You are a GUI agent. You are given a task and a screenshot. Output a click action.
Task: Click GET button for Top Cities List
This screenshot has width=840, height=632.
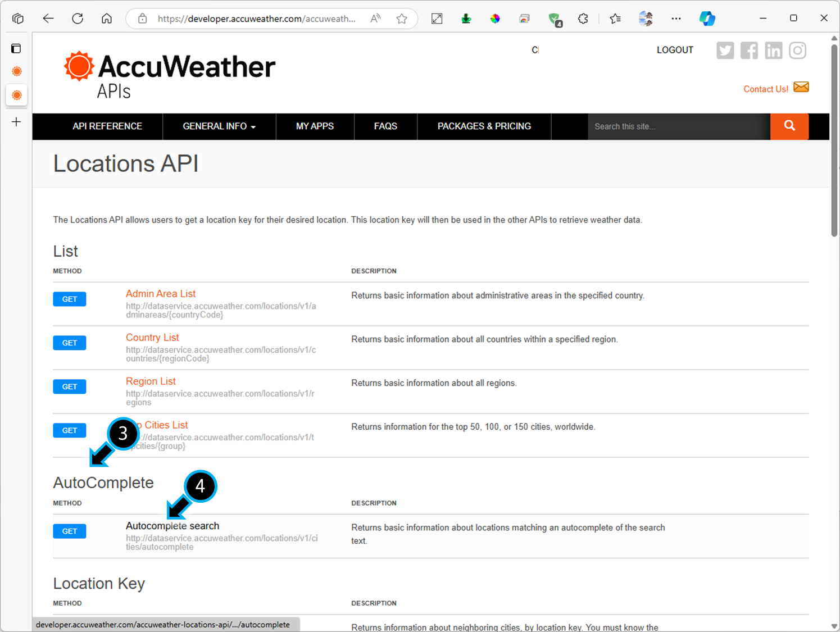pyautogui.click(x=70, y=430)
